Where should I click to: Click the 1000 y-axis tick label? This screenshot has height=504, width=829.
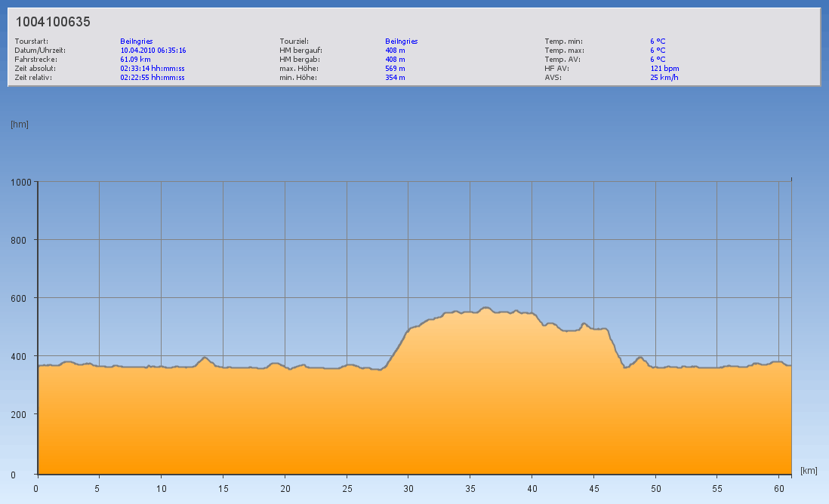coord(20,182)
